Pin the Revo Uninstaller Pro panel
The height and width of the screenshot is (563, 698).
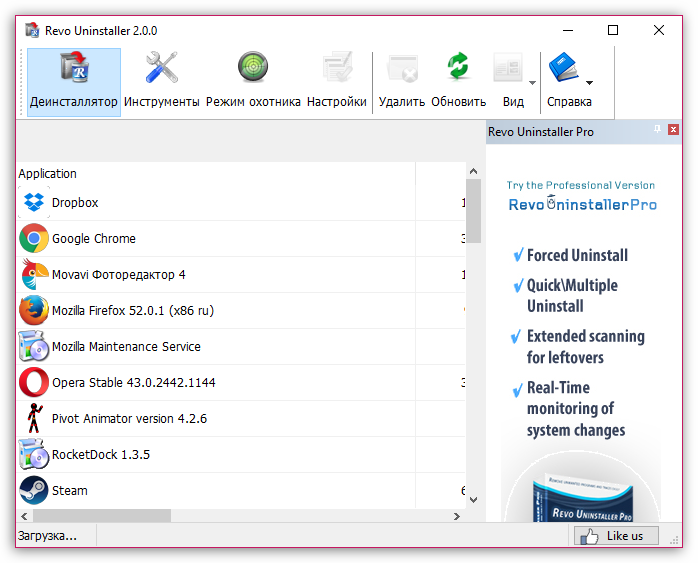coord(658,131)
